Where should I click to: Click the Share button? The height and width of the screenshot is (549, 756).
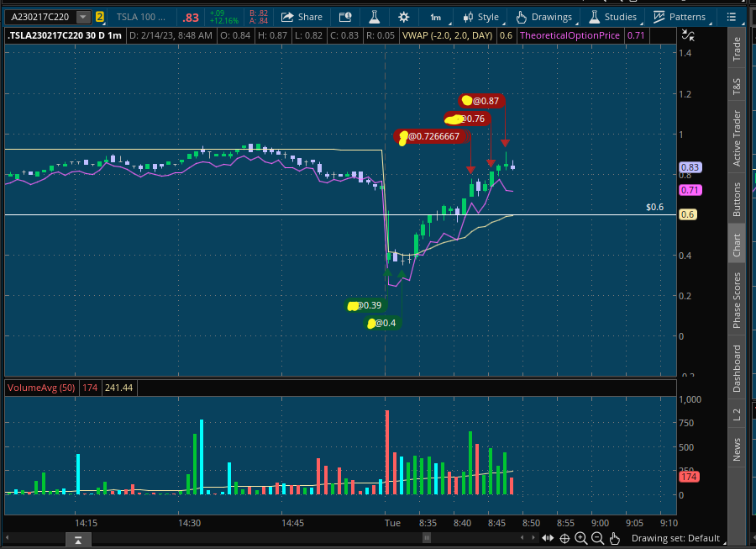point(302,16)
